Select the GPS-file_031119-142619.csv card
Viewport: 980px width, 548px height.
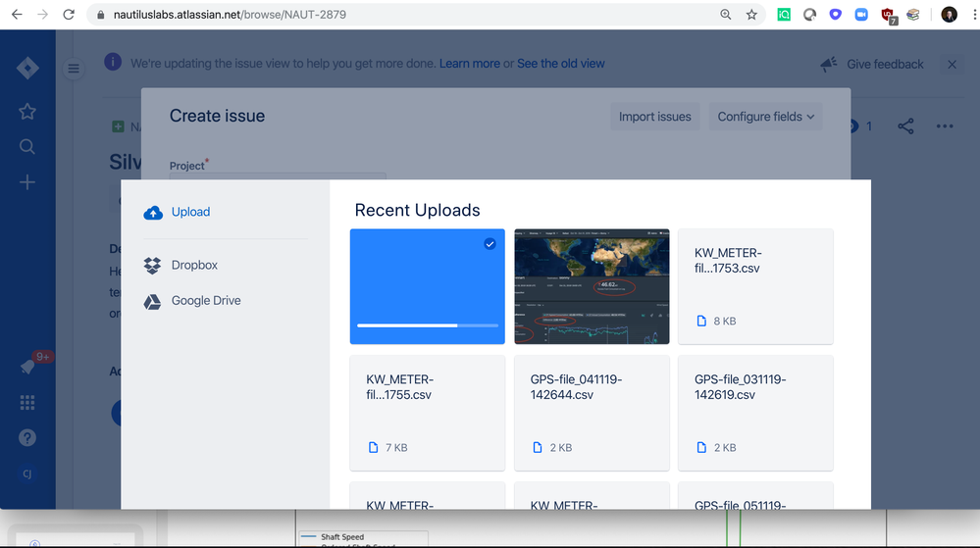click(x=755, y=413)
